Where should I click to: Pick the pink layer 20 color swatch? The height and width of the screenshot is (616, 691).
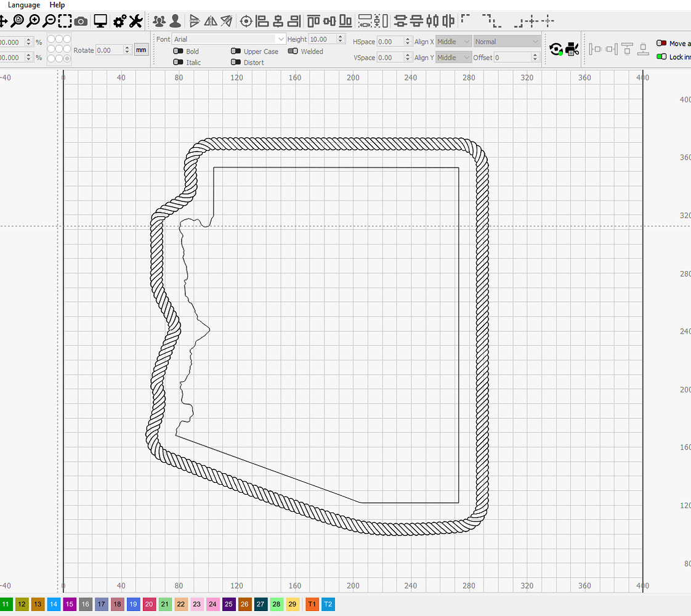click(x=149, y=604)
